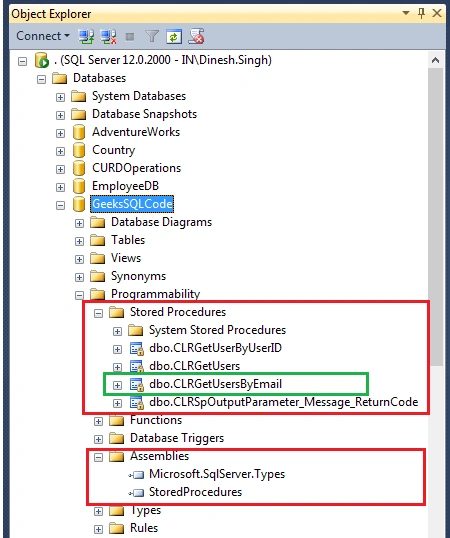Expand Database Snapshots folder
This screenshot has width=450, height=538.
[60, 115]
